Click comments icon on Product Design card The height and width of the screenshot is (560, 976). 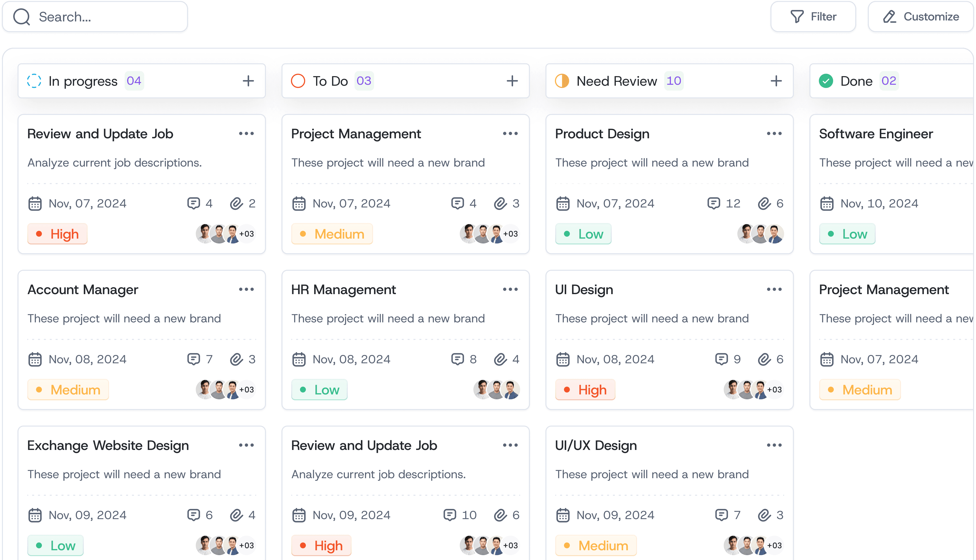tap(714, 203)
